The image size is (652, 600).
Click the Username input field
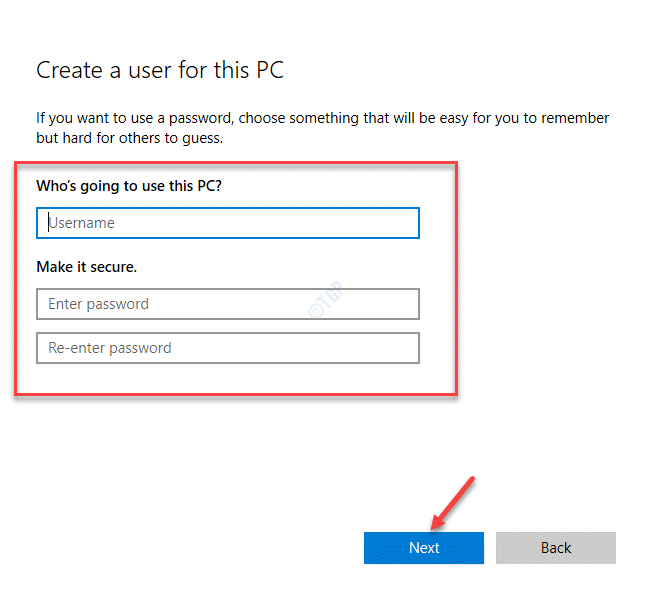(227, 223)
